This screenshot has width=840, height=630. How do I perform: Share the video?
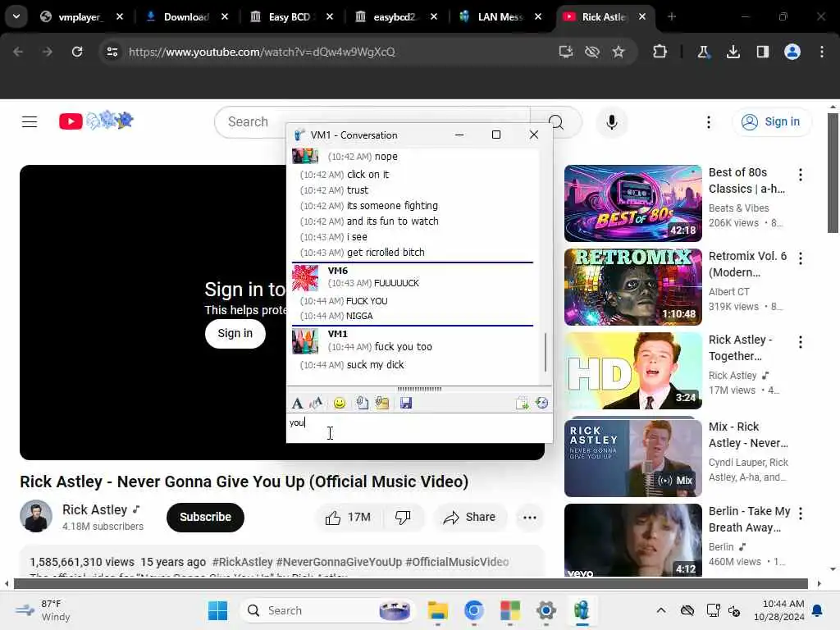[469, 518]
